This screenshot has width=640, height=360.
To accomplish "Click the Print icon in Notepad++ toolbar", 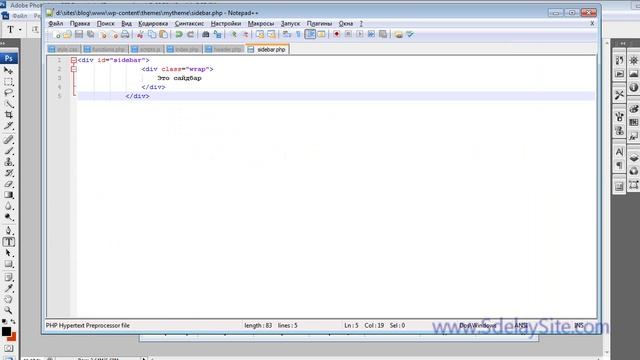I will tap(125, 35).
